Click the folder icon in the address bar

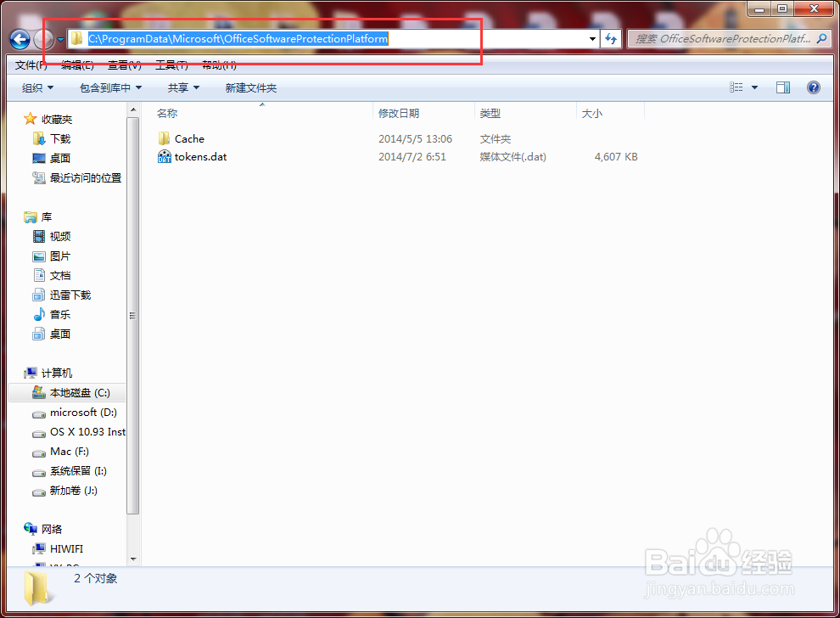pyautogui.click(x=76, y=38)
